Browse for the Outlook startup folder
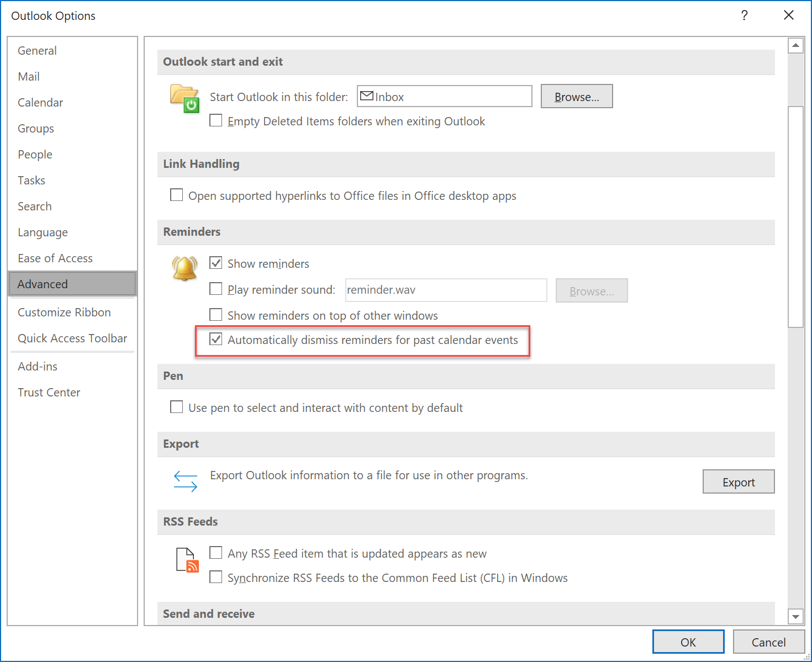The width and height of the screenshot is (812, 662). pyautogui.click(x=576, y=97)
